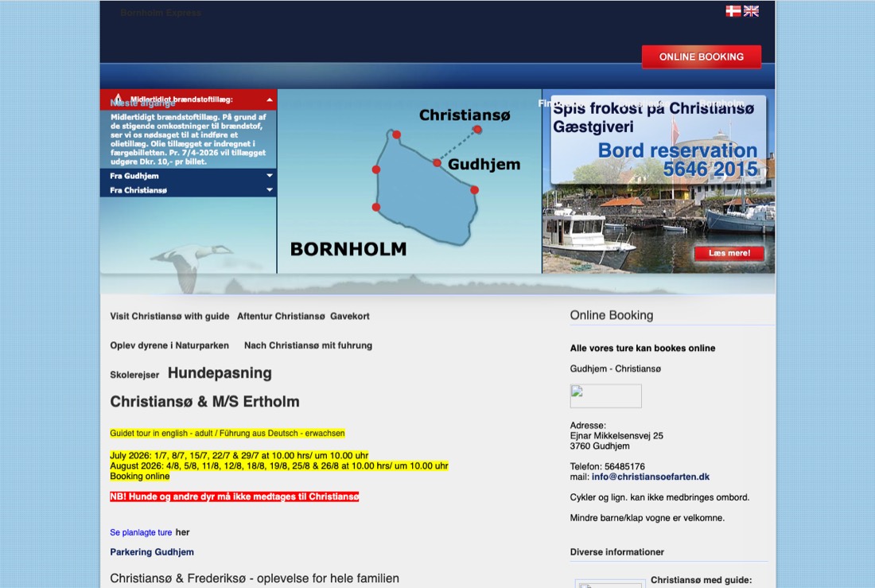The image size is (875, 588).
Task: Click the red NB! Hunde warning text
Action: (235, 496)
